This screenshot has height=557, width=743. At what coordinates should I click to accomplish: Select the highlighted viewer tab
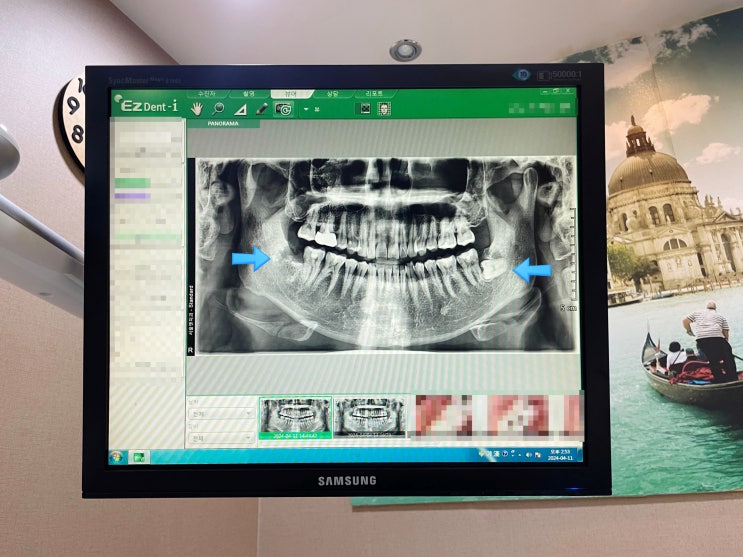coord(290,94)
